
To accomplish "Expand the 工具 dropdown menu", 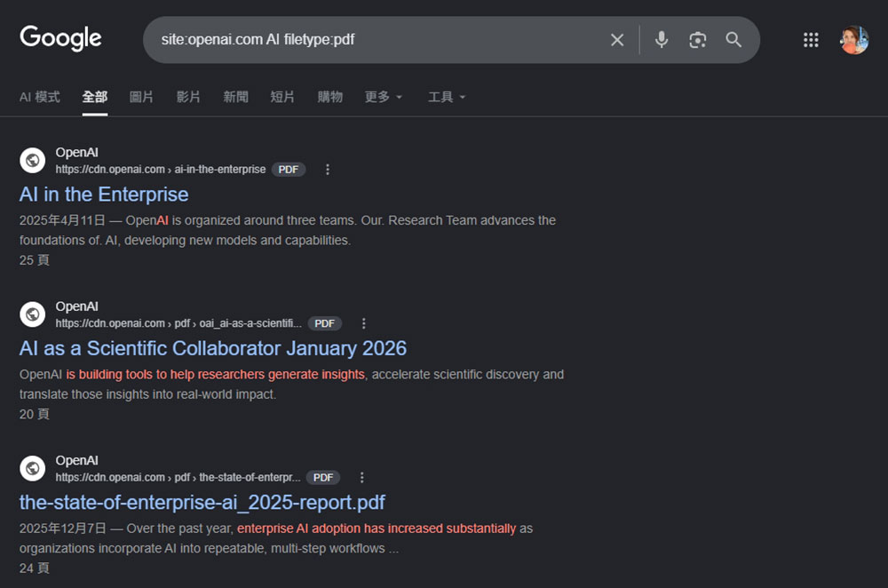I will [x=447, y=97].
